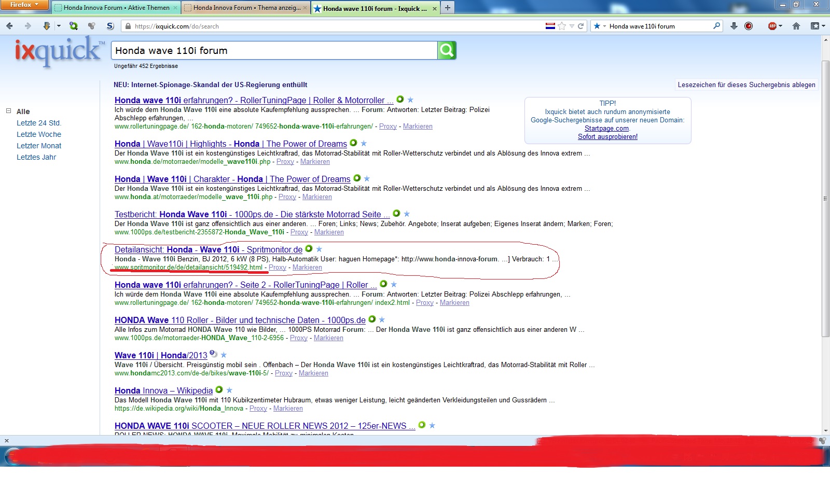Screen dimensions: 830x504
Task: Click the Adblock Plus ABP icon
Action: pos(772,26)
